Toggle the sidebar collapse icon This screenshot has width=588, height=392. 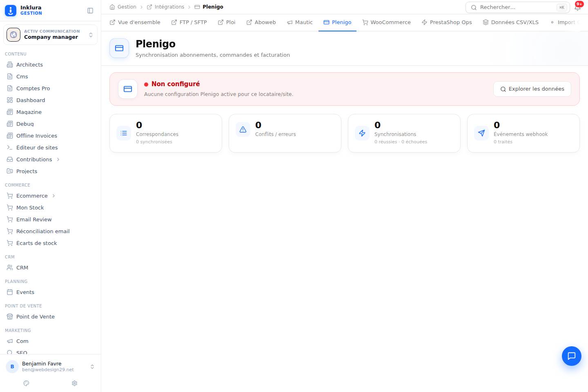(x=90, y=11)
